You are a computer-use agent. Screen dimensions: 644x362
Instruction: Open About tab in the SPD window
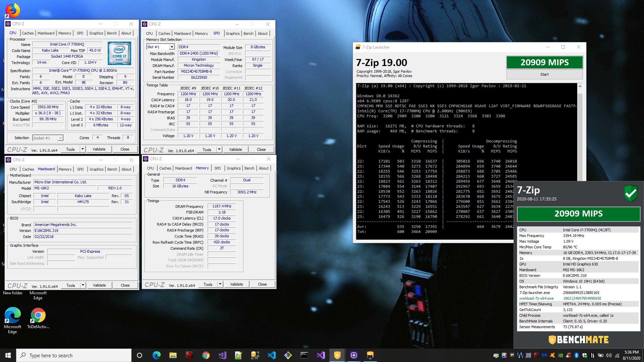(263, 34)
